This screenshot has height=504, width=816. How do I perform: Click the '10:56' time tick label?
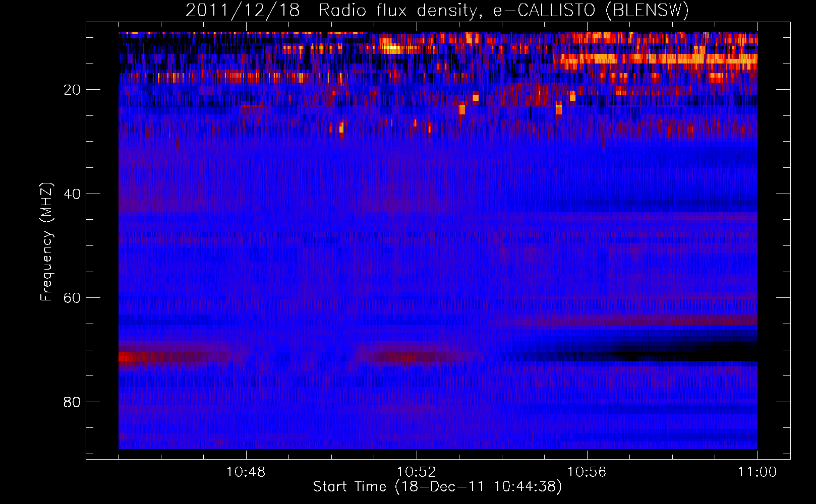pyautogui.click(x=587, y=472)
